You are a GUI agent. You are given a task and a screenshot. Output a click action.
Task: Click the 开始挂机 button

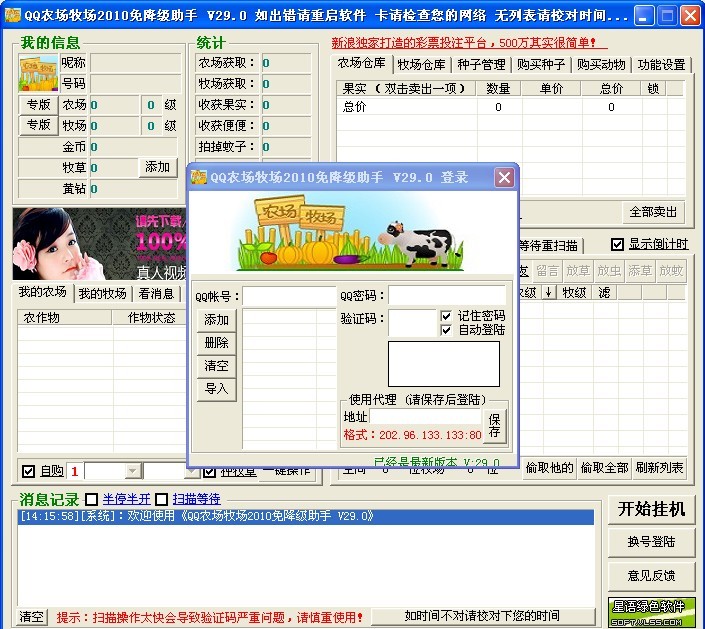tap(651, 509)
